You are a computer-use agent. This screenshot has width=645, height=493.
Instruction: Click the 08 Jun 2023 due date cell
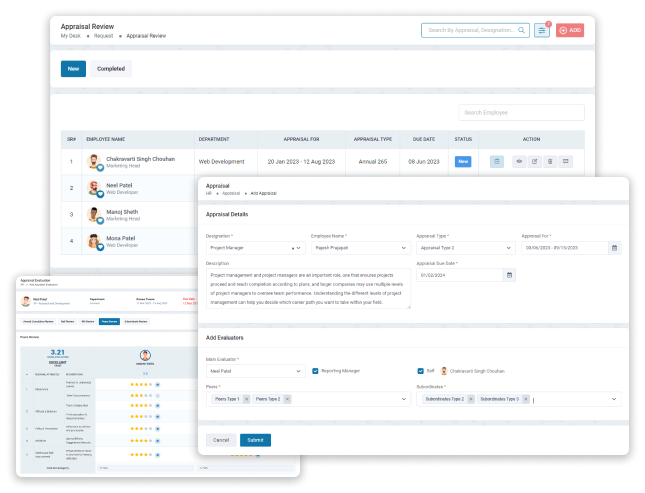click(424, 162)
